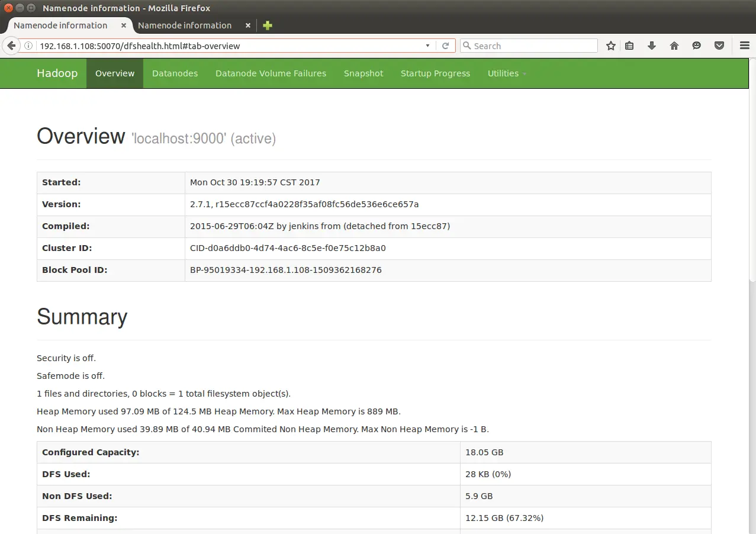
Task: Click the magnifier icon in search box
Action: click(467, 46)
